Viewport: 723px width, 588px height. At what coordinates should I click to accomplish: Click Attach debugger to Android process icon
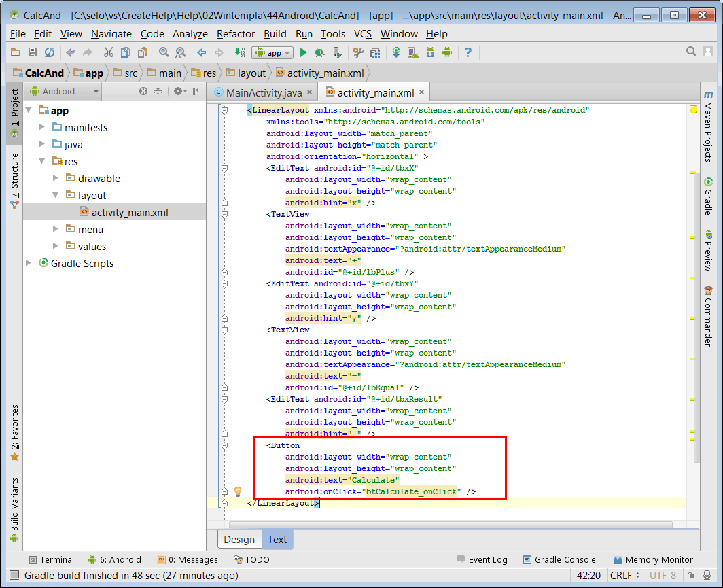[x=337, y=52]
